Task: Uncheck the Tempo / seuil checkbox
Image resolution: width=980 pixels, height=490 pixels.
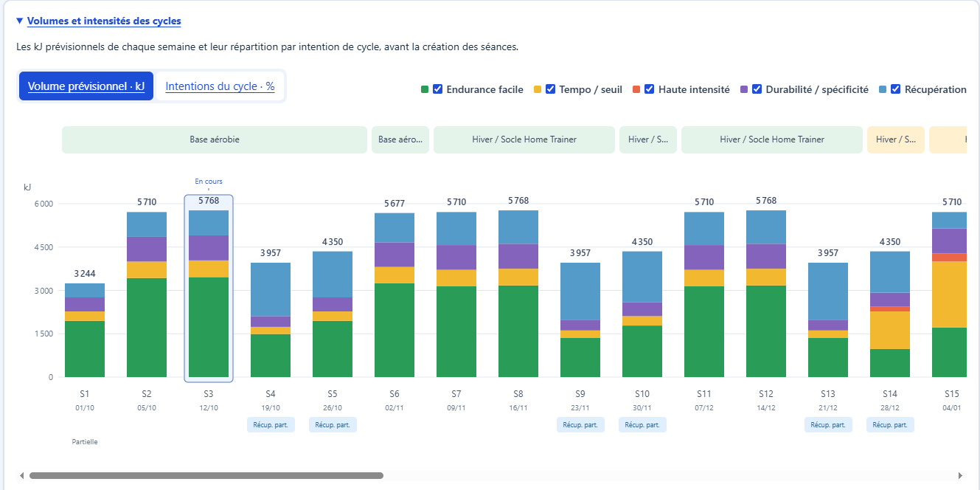Action: click(x=550, y=89)
